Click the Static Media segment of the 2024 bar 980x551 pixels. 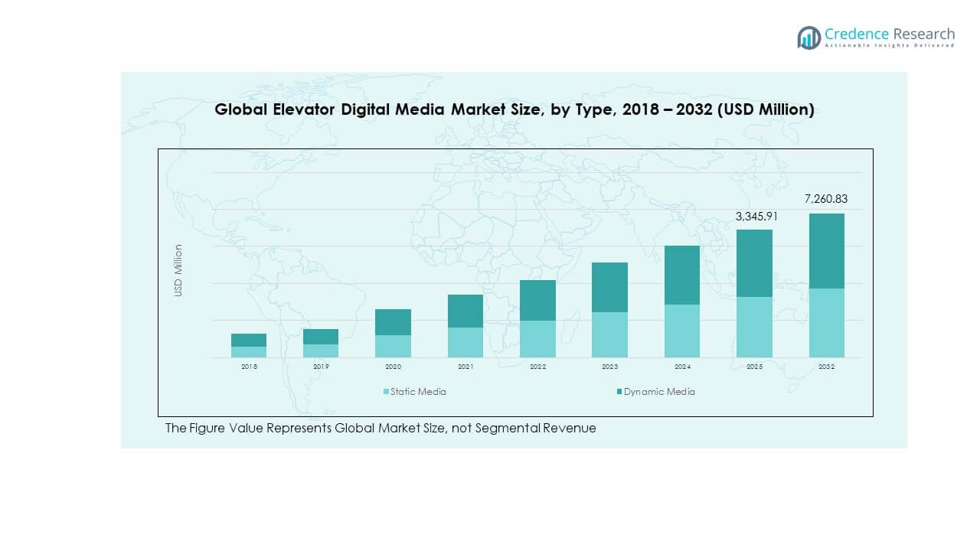[682, 331]
